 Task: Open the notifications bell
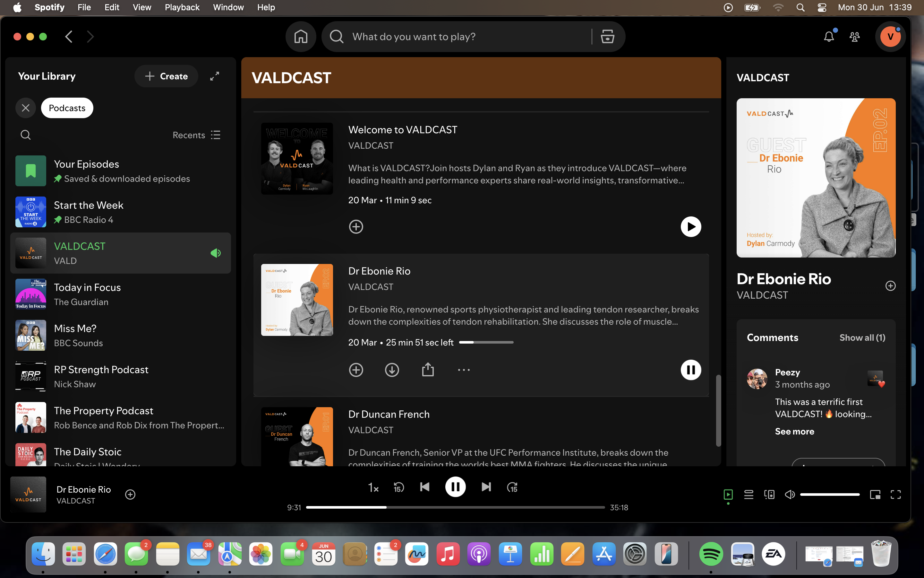(829, 37)
